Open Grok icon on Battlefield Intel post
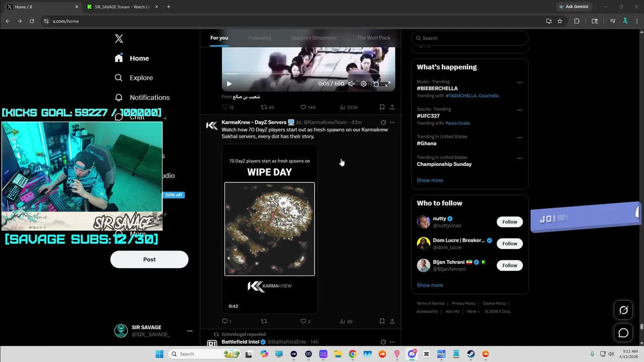 click(x=383, y=342)
